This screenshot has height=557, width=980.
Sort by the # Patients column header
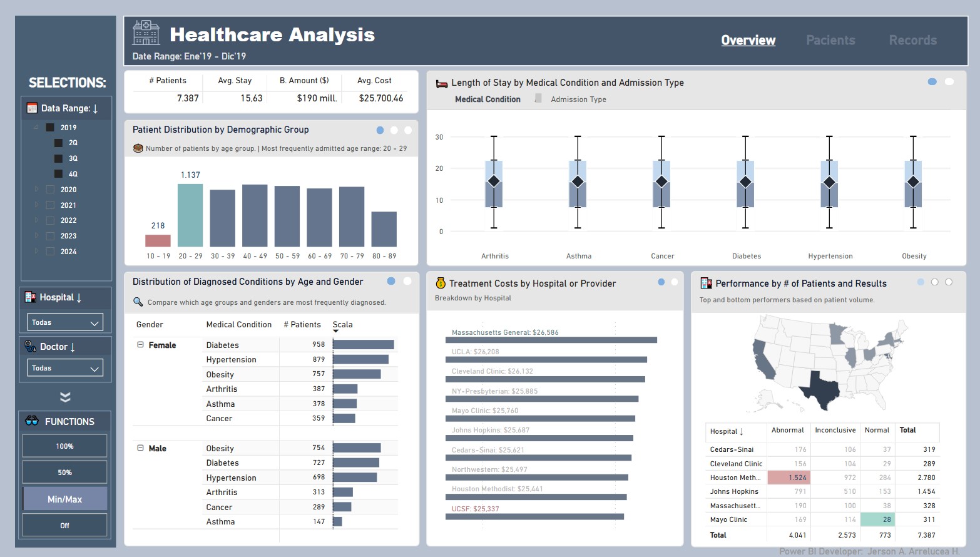pyautogui.click(x=302, y=324)
